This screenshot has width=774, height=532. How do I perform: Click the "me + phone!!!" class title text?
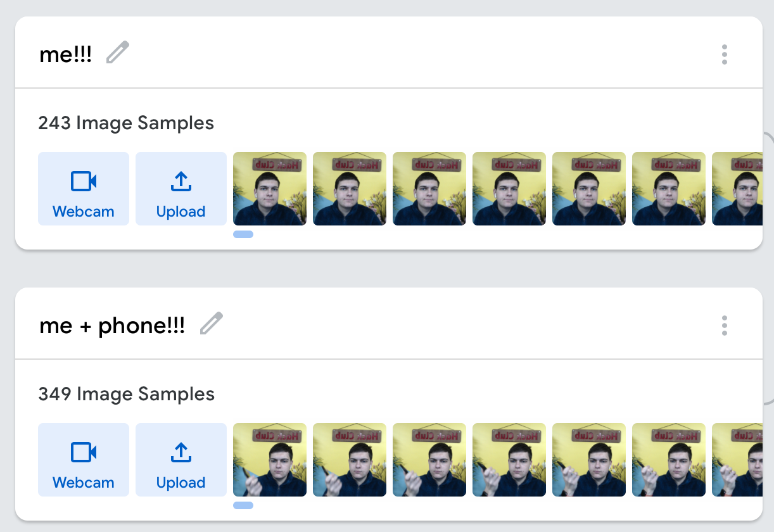tap(112, 326)
